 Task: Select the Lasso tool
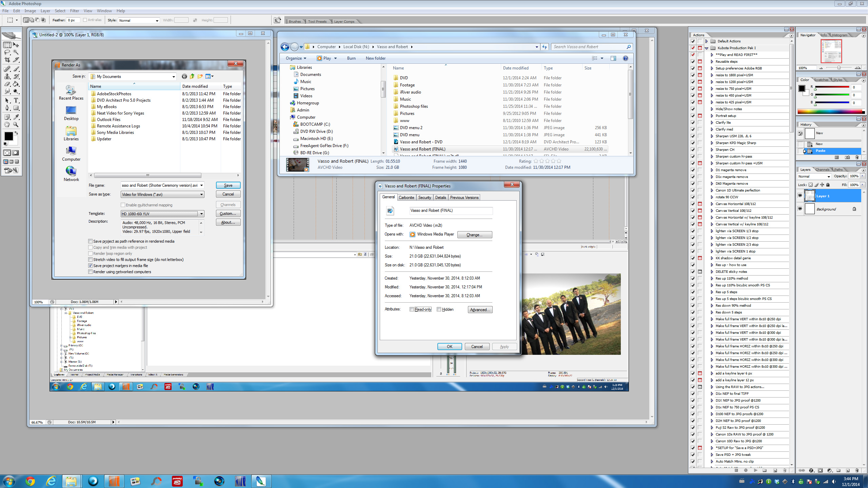coord(7,52)
